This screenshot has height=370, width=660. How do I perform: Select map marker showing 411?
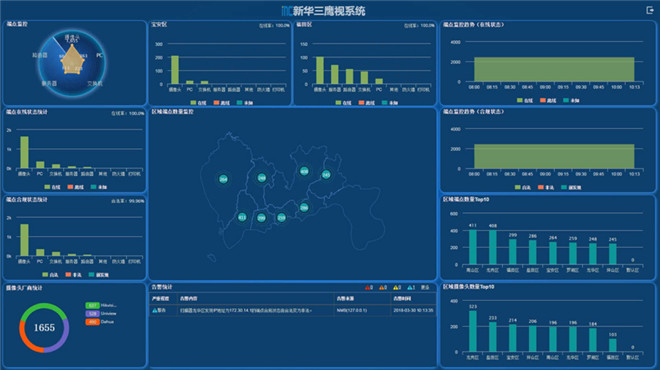242,217
